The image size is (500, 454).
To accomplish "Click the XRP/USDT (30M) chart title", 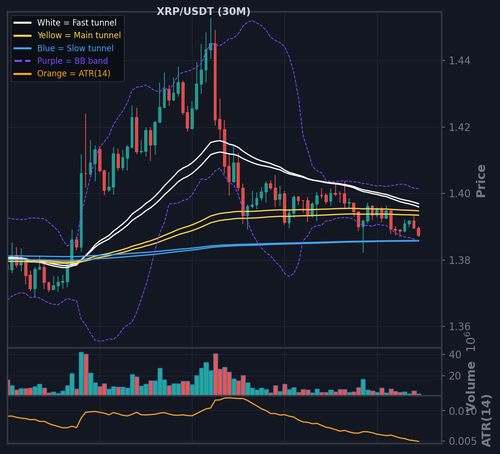I will point(203,12).
